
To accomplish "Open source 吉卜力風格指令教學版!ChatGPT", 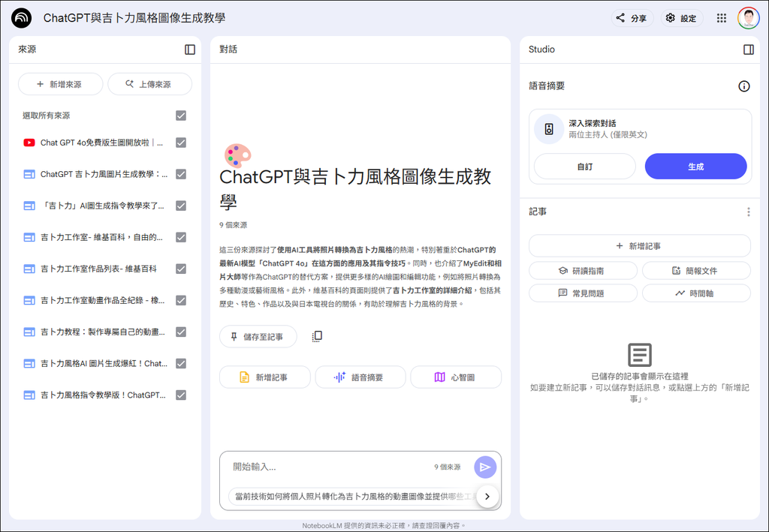I will (103, 395).
